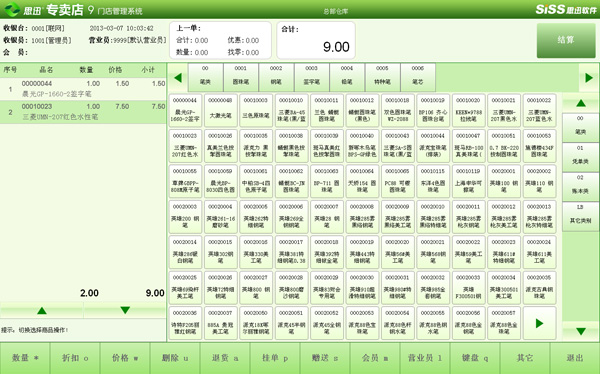Add product tile 00010022 三菱UMN-207蓝色水
The height and width of the screenshot is (374, 600).
[x=539, y=110]
